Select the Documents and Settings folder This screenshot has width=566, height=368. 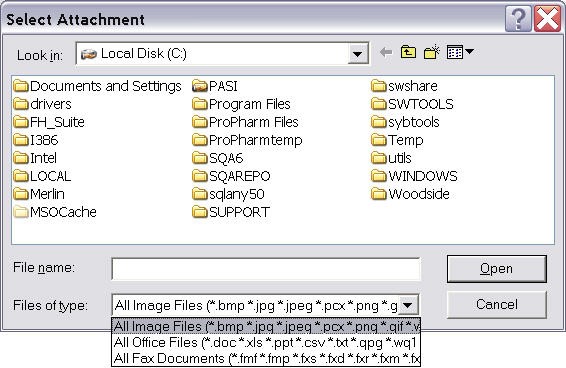click(x=97, y=86)
